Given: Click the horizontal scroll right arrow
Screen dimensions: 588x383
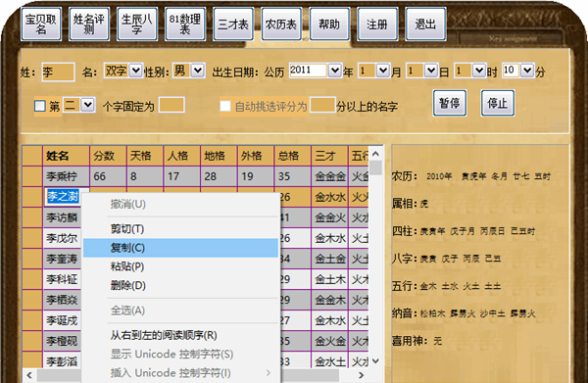Looking at the screenshot, I should click(x=361, y=375).
